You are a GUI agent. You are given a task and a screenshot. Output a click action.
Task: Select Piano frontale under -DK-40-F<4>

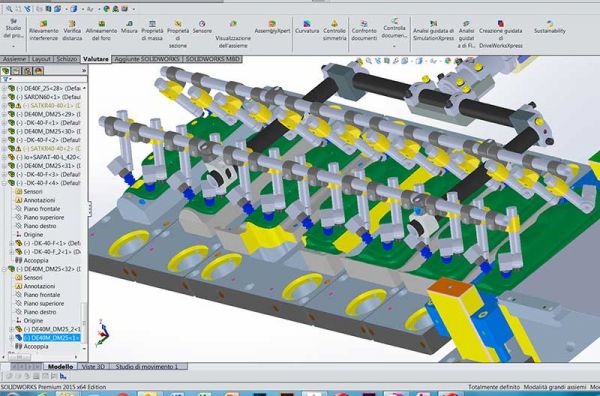(x=42, y=209)
